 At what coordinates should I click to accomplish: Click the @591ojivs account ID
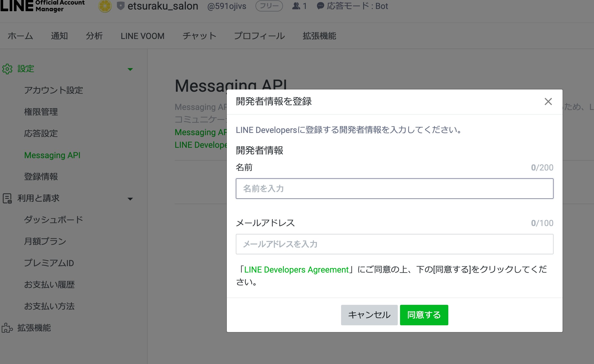point(227,6)
